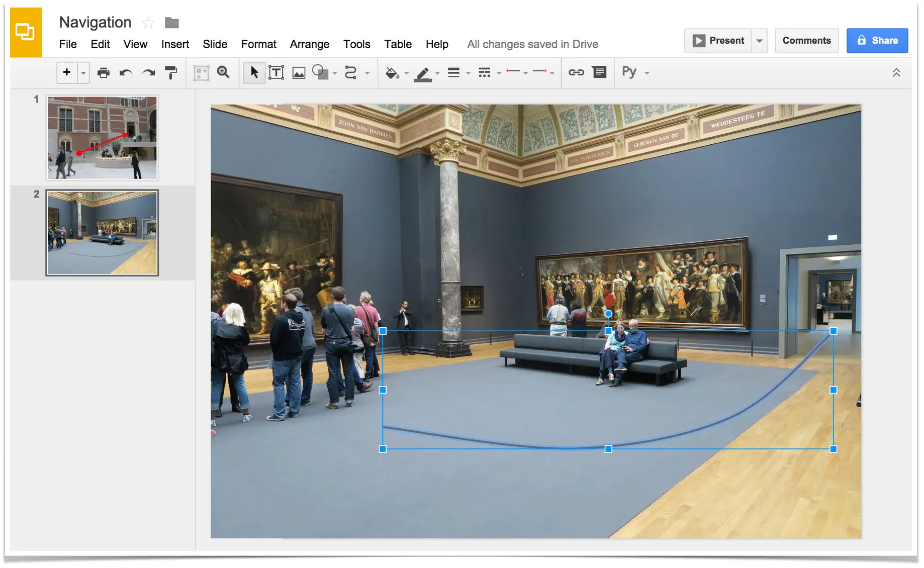
Task: Click the curve's bottom-right resize handle
Action: (x=834, y=449)
